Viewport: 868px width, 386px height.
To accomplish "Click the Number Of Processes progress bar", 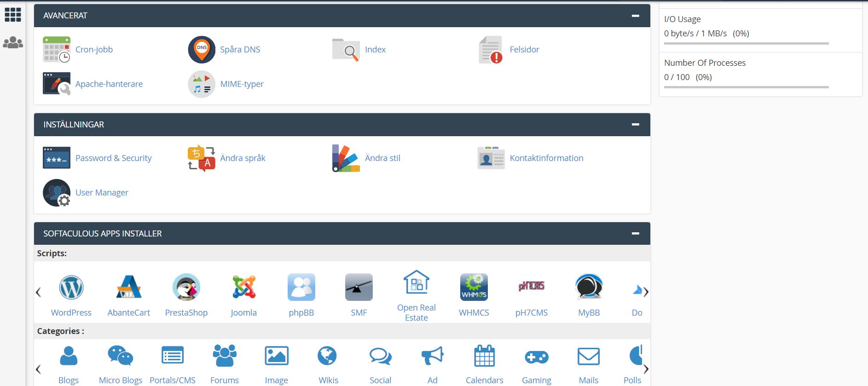I will [746, 87].
